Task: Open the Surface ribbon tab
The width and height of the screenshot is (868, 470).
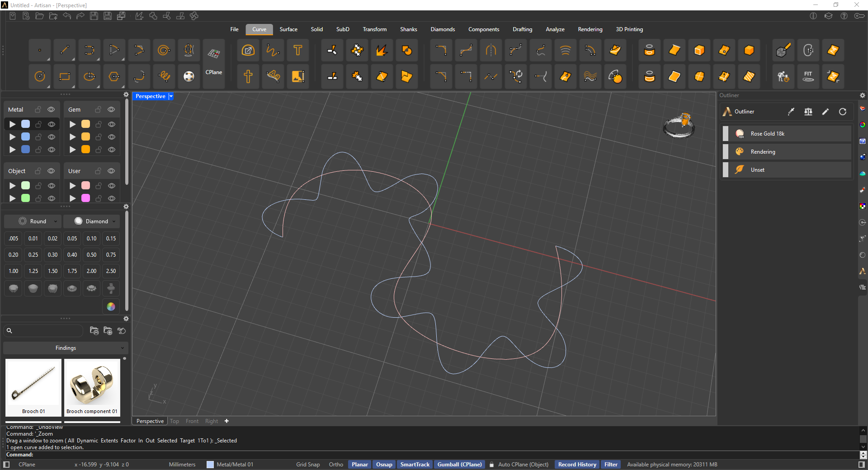Action: pyautogui.click(x=288, y=29)
